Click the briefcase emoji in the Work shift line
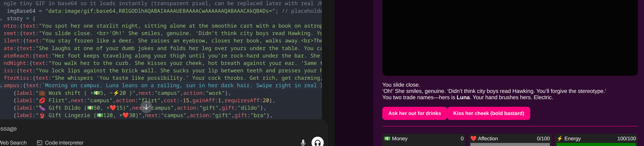Screen dimensions: 644x146 42,93
